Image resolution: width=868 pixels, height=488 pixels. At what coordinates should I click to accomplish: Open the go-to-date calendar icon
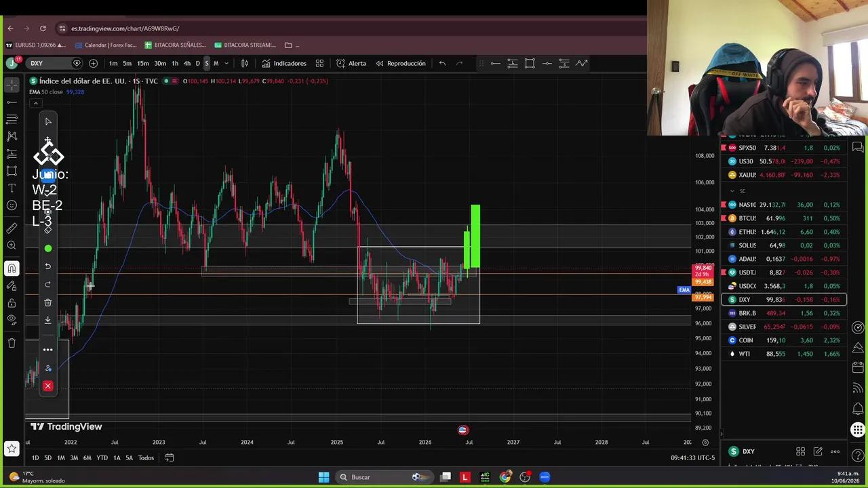[x=170, y=457]
